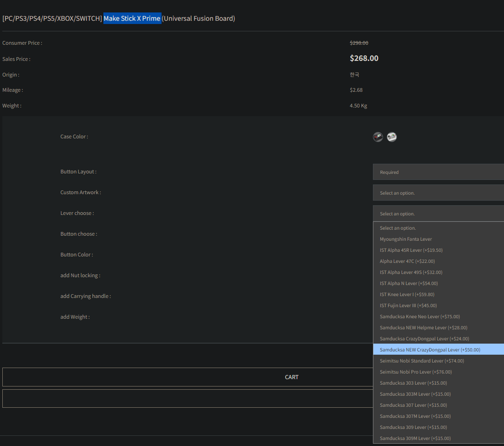504x446 pixels.
Task: Select Samducksa 303M Lever option
Action: click(x=415, y=394)
